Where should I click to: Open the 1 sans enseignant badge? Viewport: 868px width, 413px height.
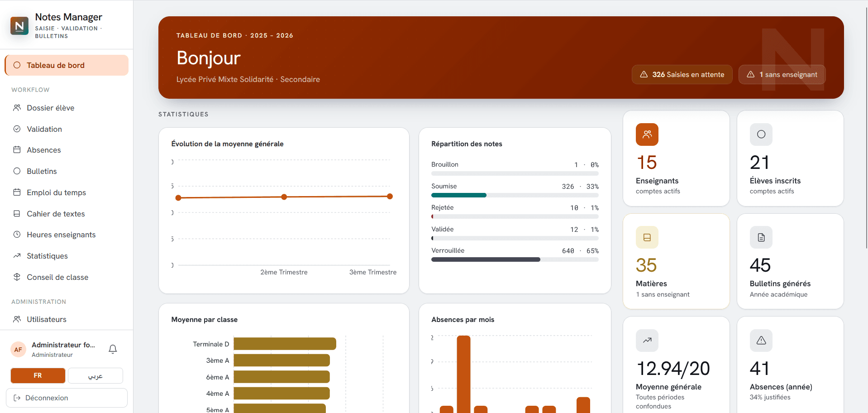pyautogui.click(x=782, y=74)
